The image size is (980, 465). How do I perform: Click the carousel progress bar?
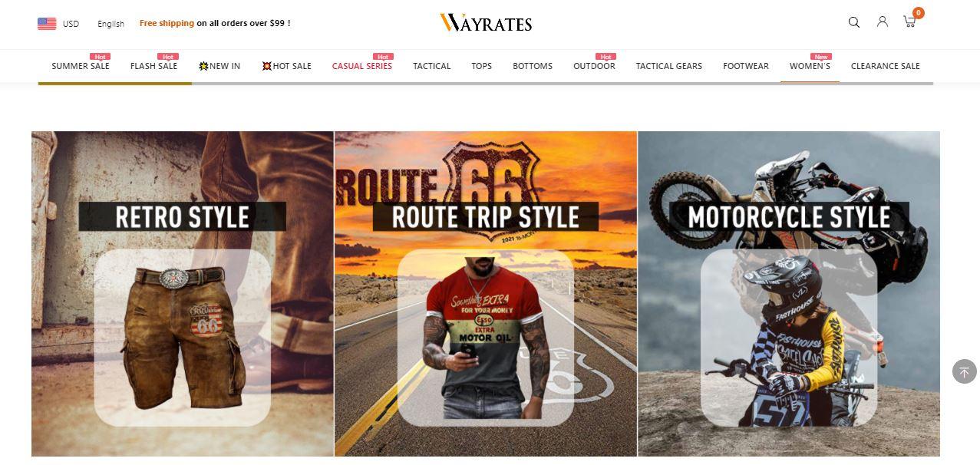(486, 83)
